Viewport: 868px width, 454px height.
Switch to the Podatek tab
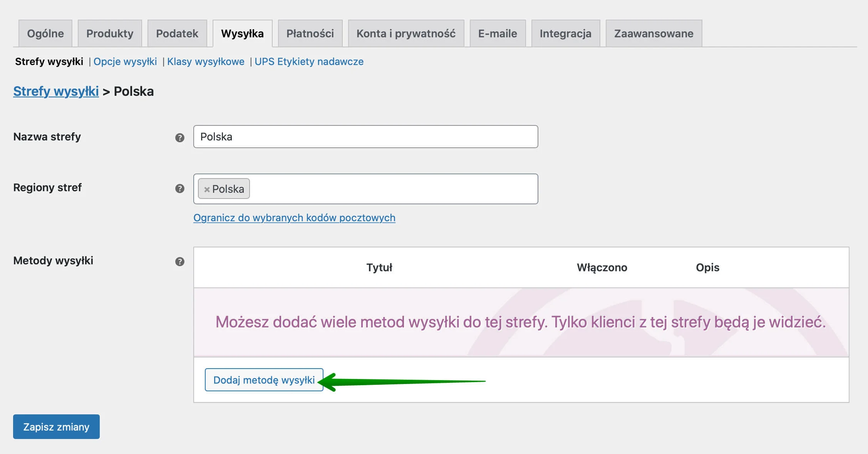[x=177, y=33]
